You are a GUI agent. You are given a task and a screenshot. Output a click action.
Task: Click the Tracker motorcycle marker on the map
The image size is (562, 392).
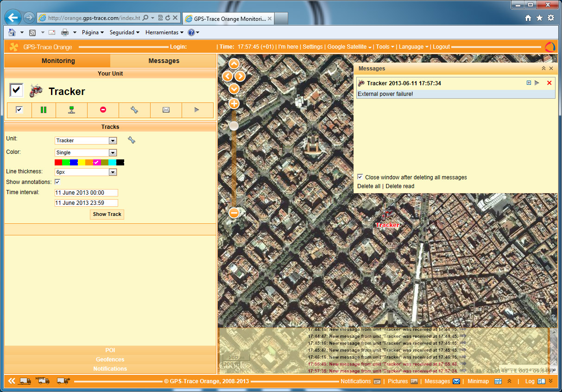pos(386,215)
